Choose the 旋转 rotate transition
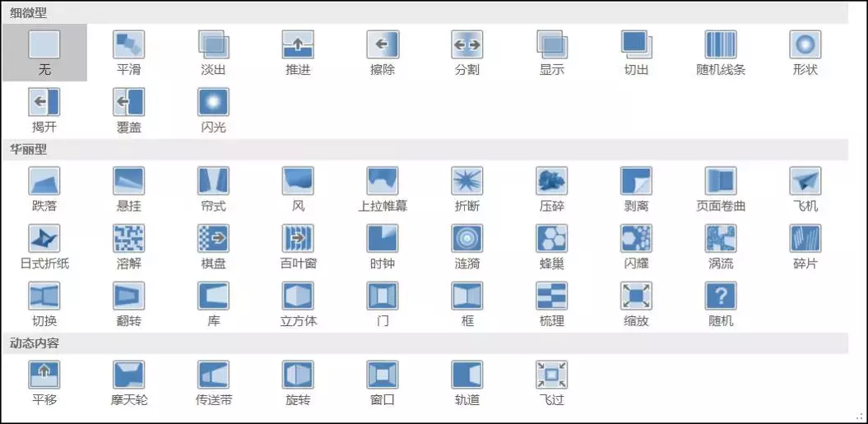The width and height of the screenshot is (868, 424). (298, 383)
